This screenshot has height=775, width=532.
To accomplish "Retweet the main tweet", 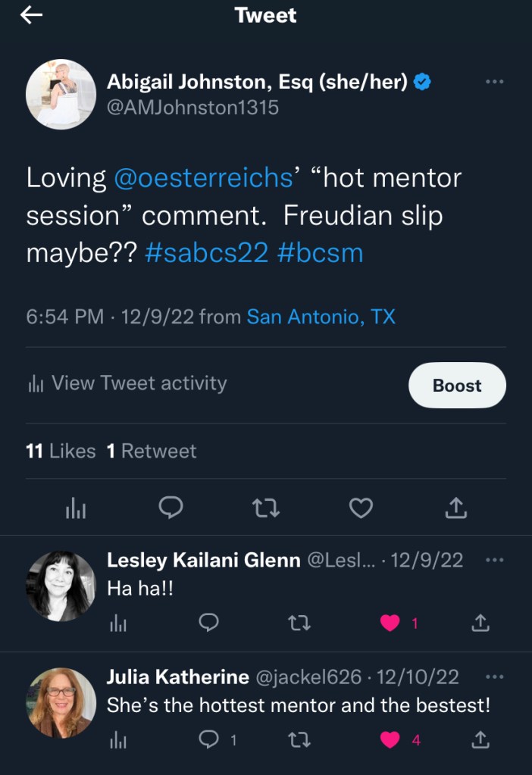I will (x=265, y=509).
